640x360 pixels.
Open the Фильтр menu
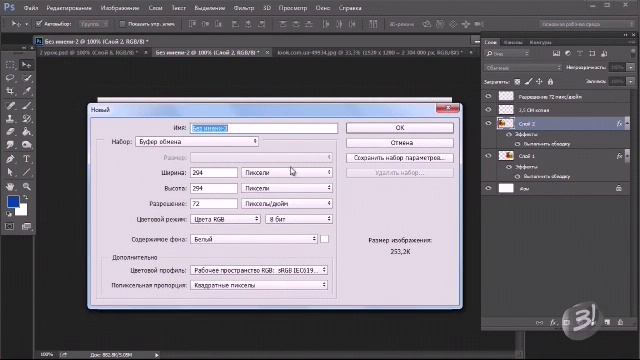pos(244,8)
